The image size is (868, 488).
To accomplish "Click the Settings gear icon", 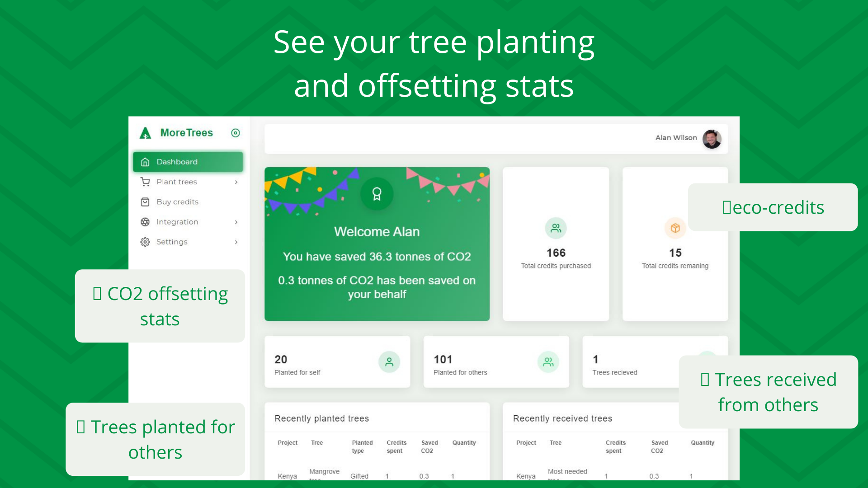I will 145,242.
